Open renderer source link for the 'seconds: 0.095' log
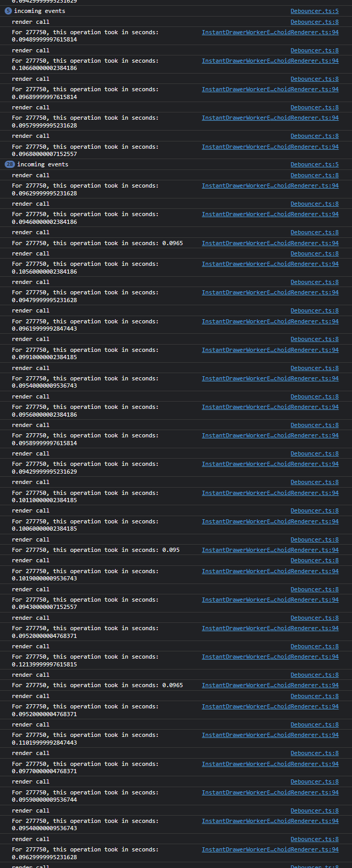Viewport: 352px width, 868px height. (270, 550)
